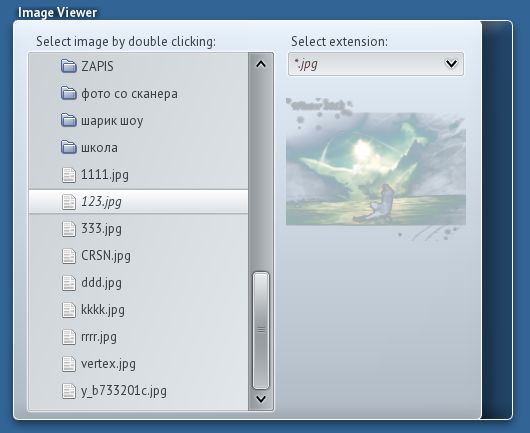Click the школа folder icon
Screen dimensions: 530x433
[69, 147]
